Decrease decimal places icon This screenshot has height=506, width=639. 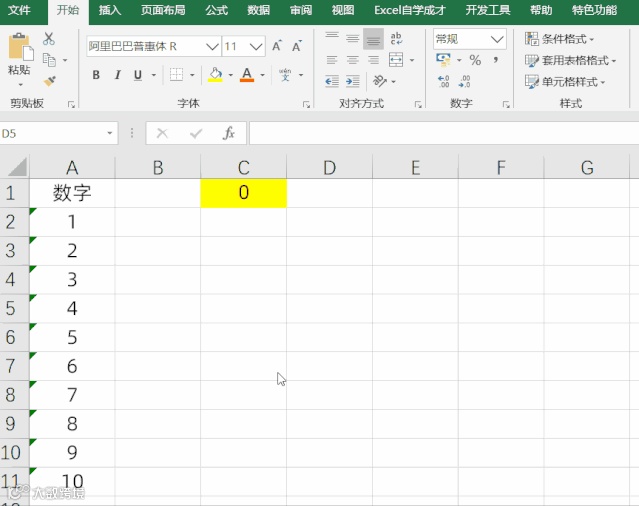click(465, 81)
